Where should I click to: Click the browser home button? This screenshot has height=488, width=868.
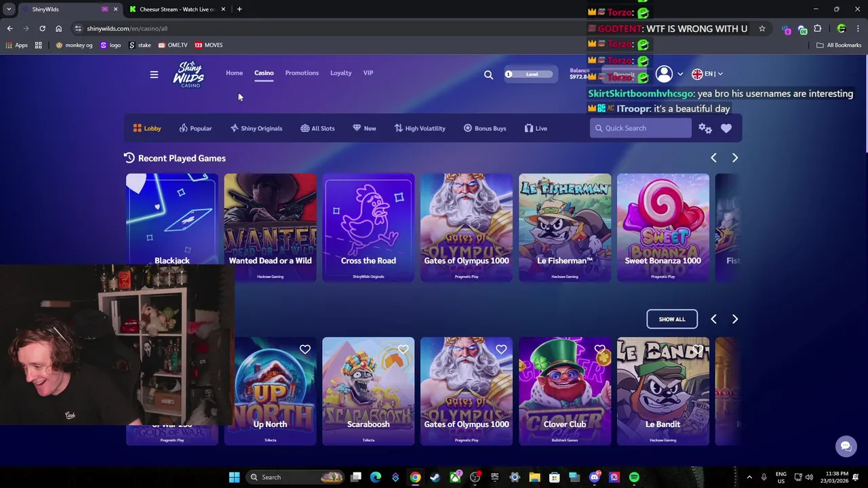pos(58,28)
